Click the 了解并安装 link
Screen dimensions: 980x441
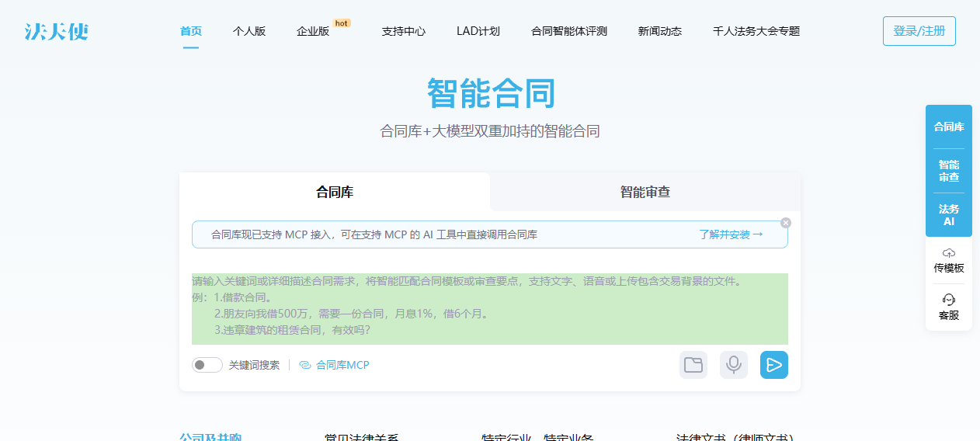[731, 234]
